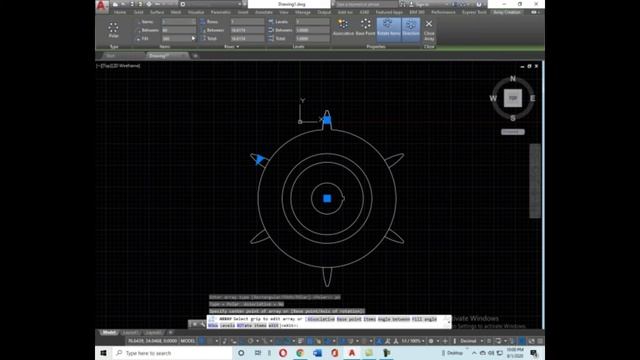This screenshot has height=360, width=640.
Task: Select the square center grip of array
Action: point(327,198)
